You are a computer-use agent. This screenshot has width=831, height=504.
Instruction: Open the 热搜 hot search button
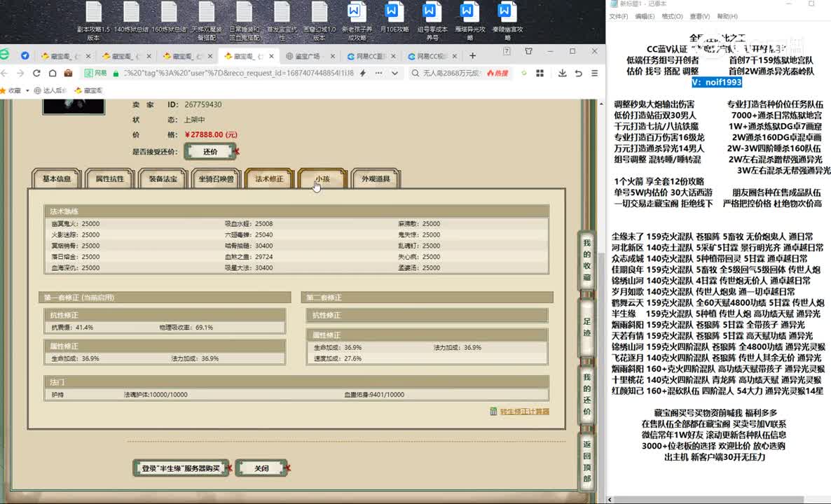tap(497, 73)
